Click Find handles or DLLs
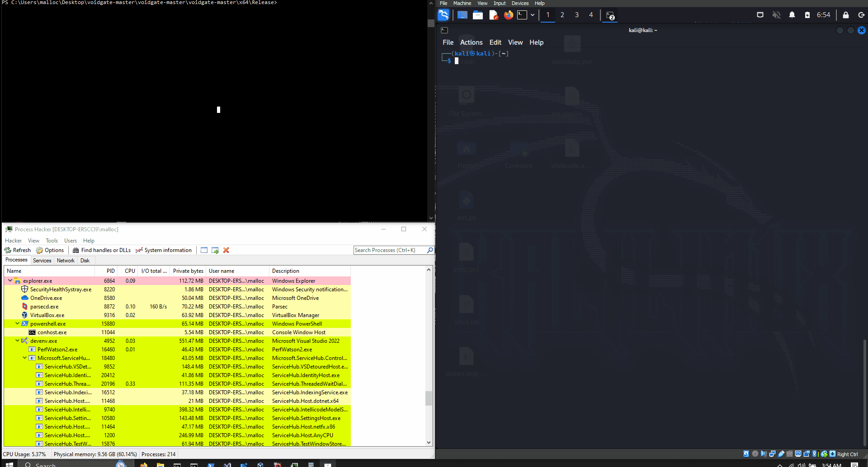The image size is (868, 467). click(102, 250)
